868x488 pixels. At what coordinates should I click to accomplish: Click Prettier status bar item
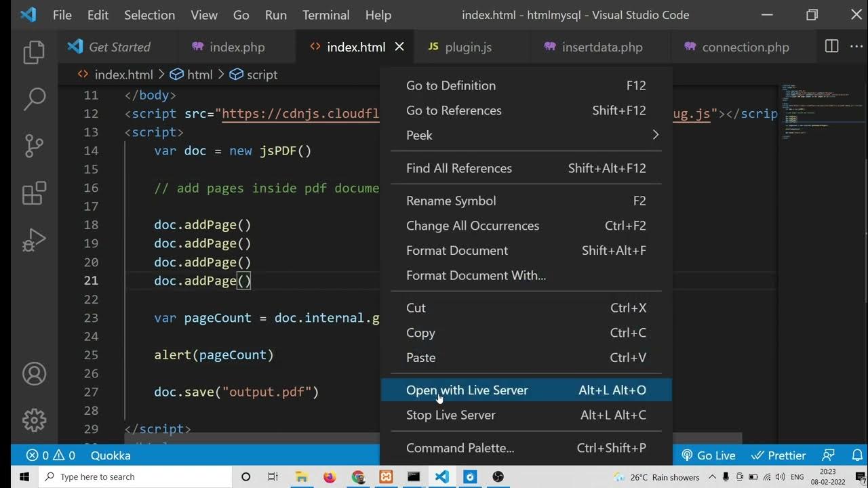tap(778, 455)
